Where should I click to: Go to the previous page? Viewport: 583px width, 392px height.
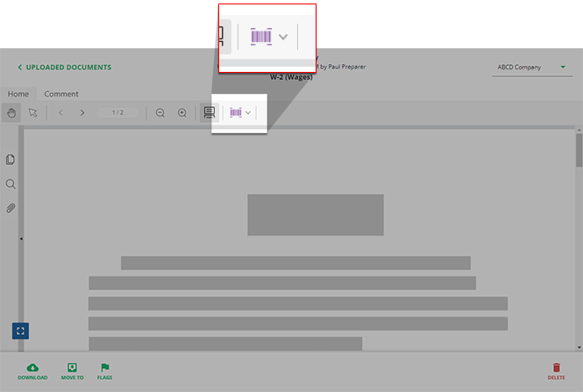(60, 113)
